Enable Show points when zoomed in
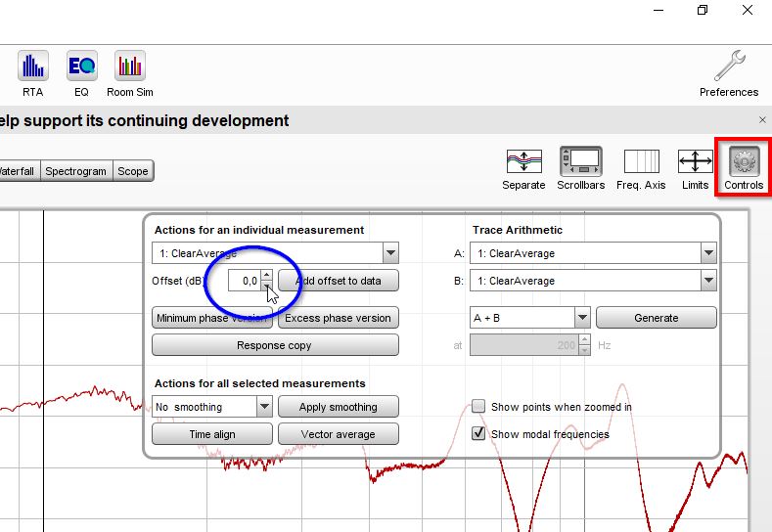The width and height of the screenshot is (772, 532). (x=479, y=407)
